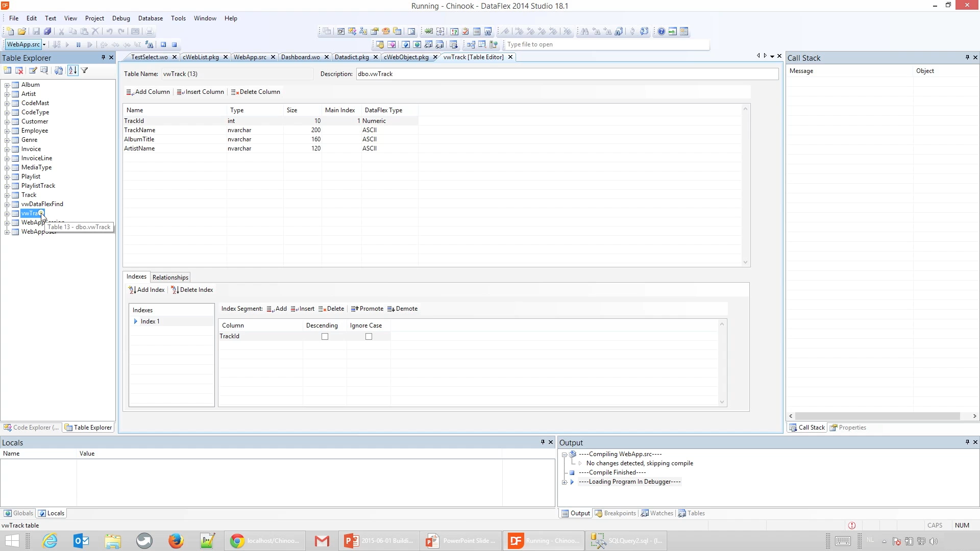Click the Delete Index button

192,290
